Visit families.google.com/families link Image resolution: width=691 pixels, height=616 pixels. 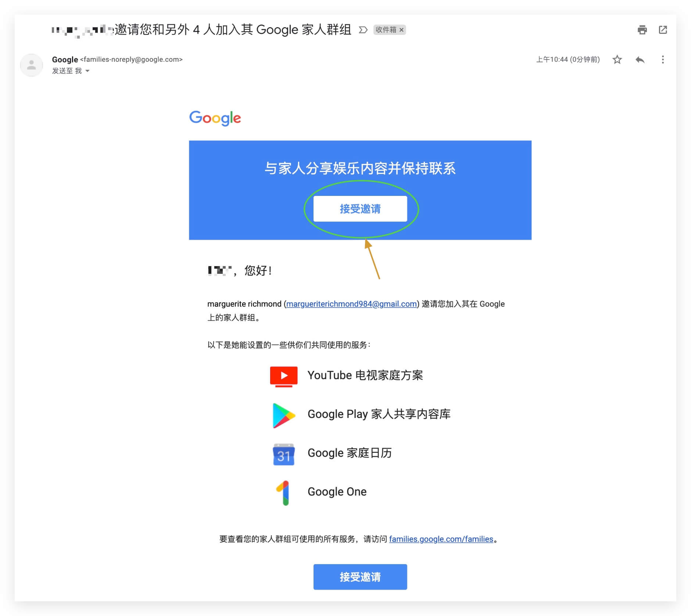point(441,539)
